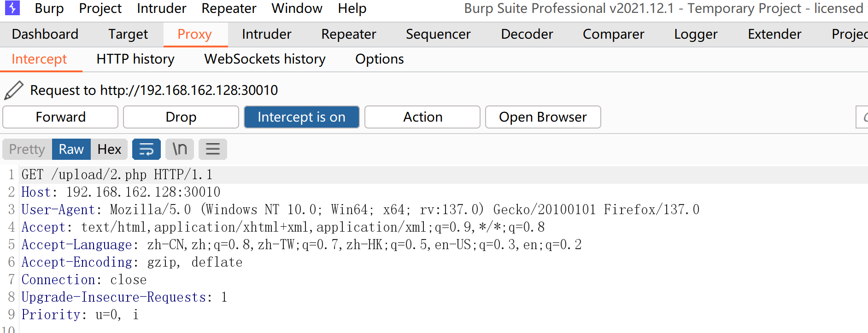Switch the view to Hex mode

(109, 149)
